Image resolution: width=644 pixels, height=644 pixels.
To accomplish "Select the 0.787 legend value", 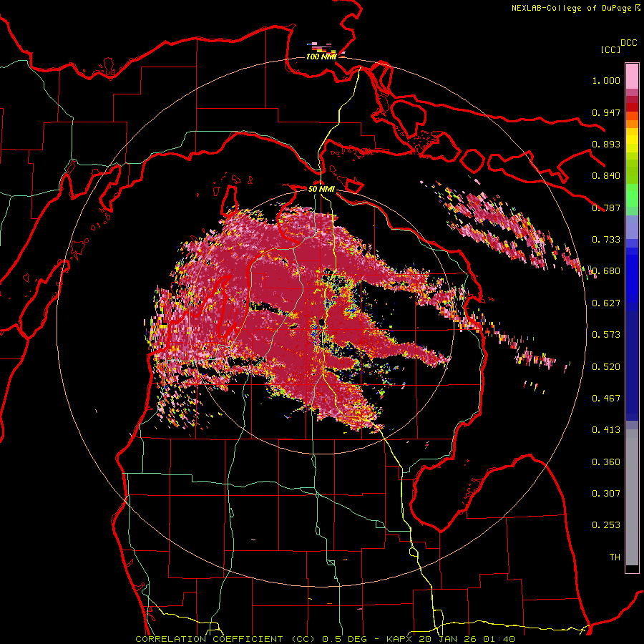I will [x=606, y=208].
